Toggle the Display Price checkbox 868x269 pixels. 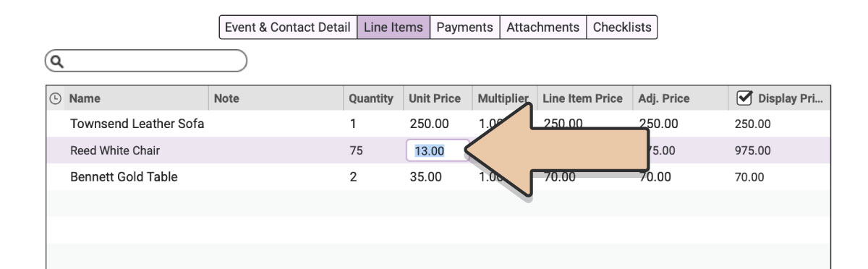click(744, 98)
